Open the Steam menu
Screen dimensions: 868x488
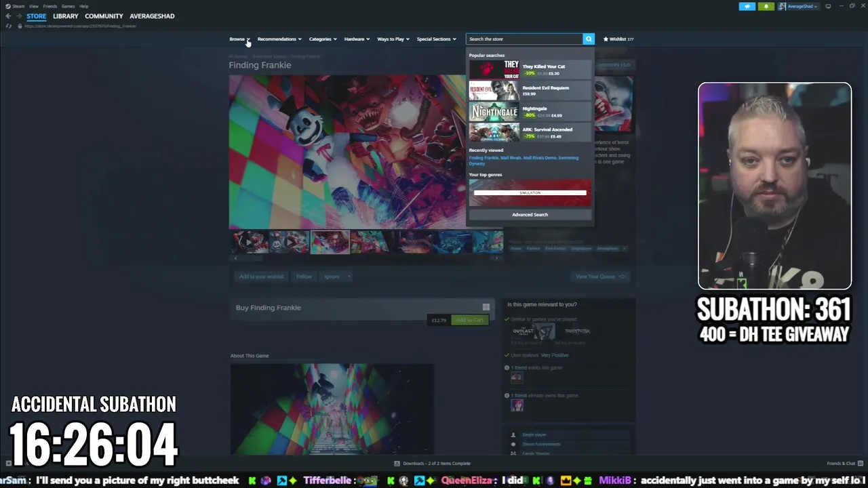coord(18,6)
